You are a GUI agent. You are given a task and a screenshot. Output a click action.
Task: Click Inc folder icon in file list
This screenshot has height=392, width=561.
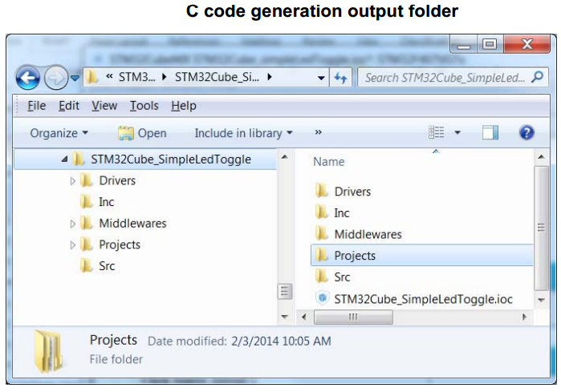[322, 212]
